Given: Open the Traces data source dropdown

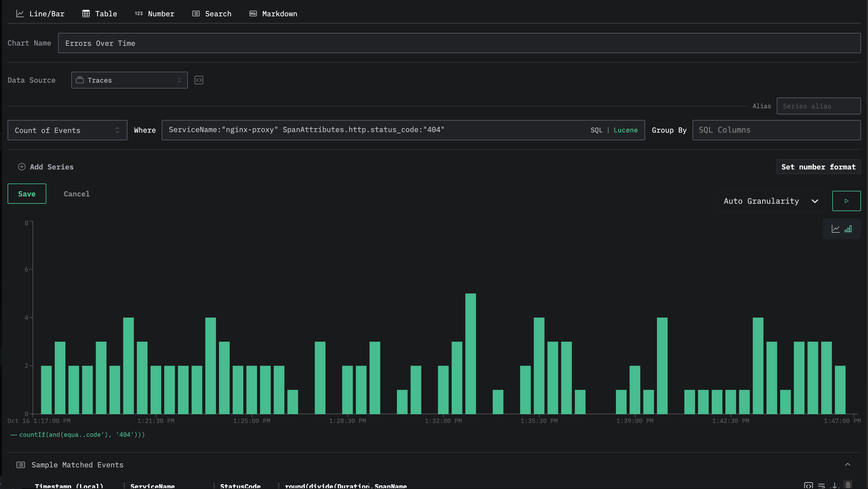Looking at the screenshot, I should (x=129, y=80).
